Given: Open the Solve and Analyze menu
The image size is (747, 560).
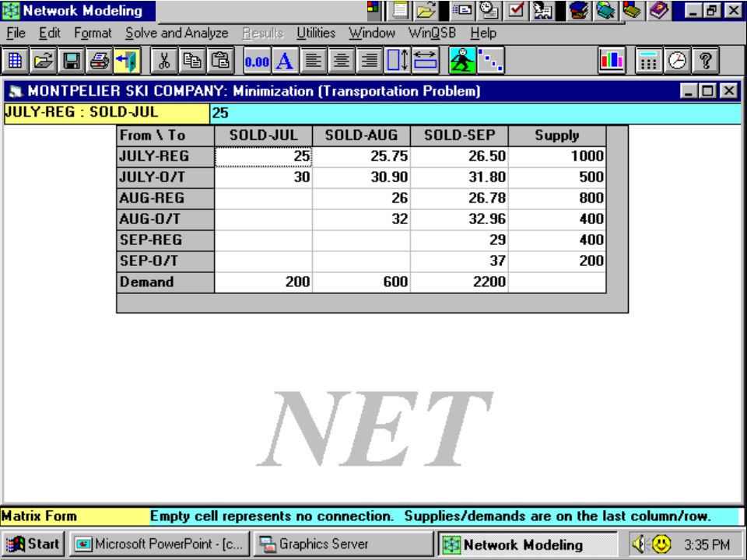Looking at the screenshot, I should pyautogui.click(x=177, y=33).
